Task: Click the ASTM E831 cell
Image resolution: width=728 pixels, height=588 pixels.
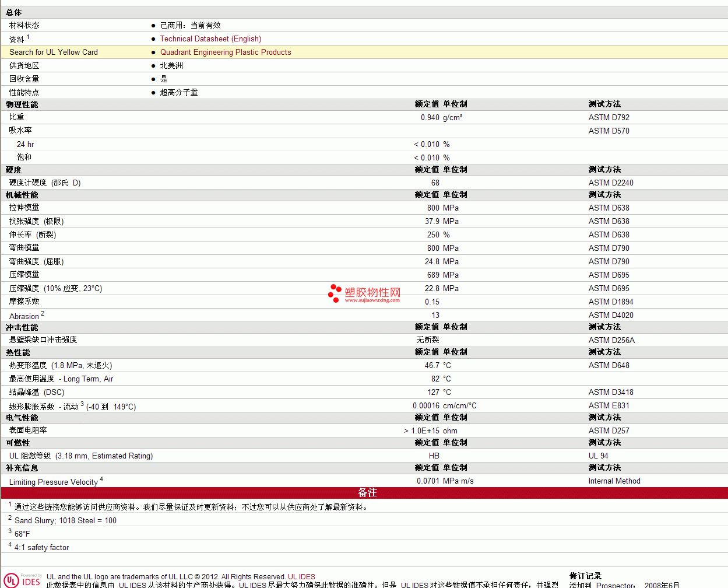Action: 609,405
